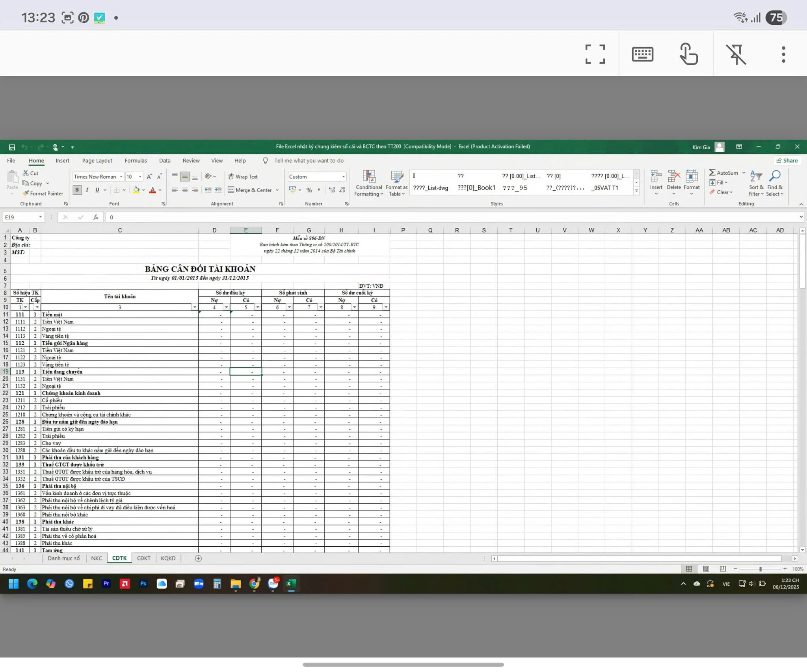The width and height of the screenshot is (807, 672).
Task: Open the Page Layout ribbon tab
Action: [97, 161]
